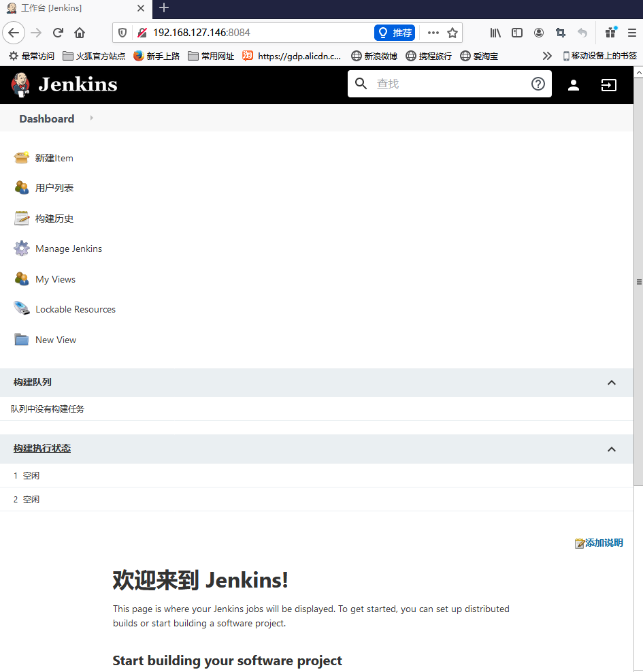This screenshot has width=643, height=672.
Task: Open Manage Jenkins gear icon
Action: click(22, 249)
